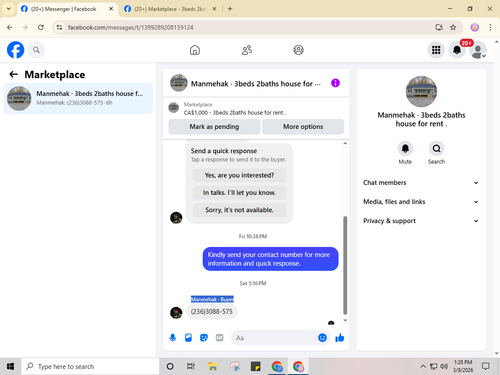Click the listing thumbnail in chat header
The height and width of the screenshot is (375, 500).
(x=179, y=83)
